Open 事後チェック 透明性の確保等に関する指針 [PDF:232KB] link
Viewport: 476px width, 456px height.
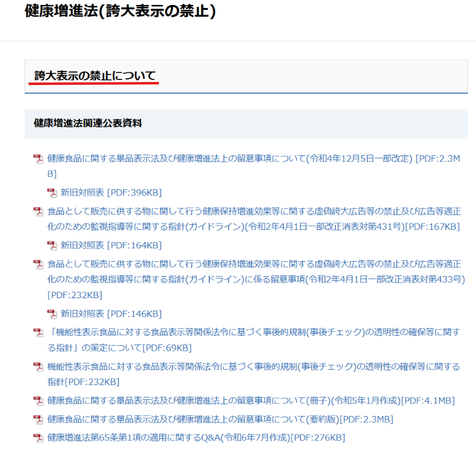pyautogui.click(x=254, y=374)
